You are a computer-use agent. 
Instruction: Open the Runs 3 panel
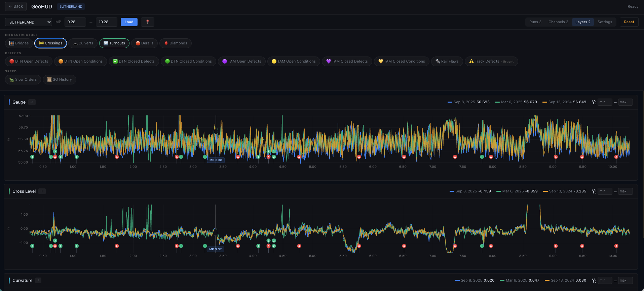click(x=535, y=22)
